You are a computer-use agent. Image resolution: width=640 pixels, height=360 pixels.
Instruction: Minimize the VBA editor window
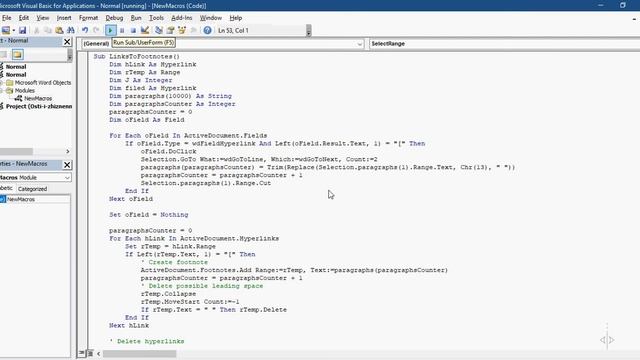[600, 5]
